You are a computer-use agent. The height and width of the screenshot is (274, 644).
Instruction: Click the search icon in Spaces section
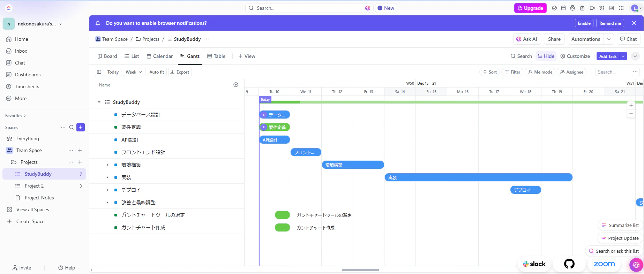click(x=72, y=127)
